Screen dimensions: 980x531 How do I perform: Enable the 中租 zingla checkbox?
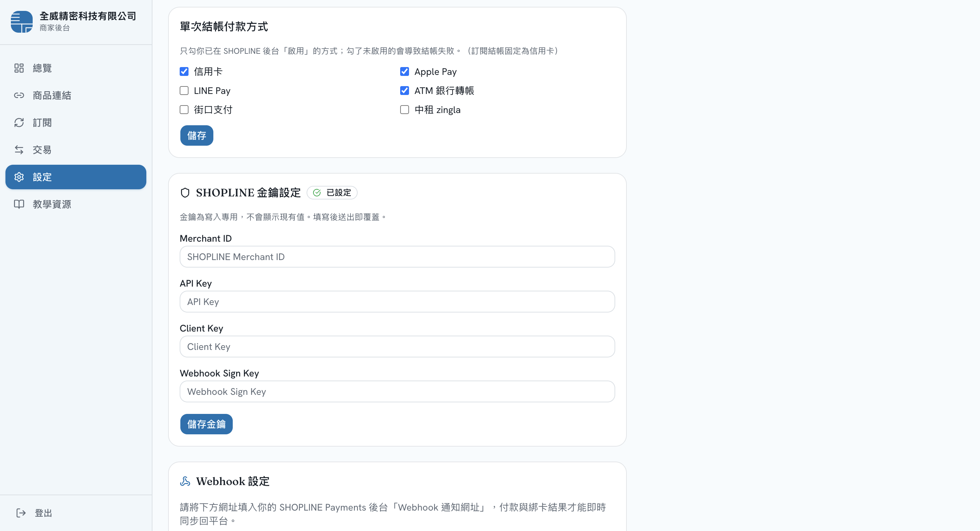[404, 110]
